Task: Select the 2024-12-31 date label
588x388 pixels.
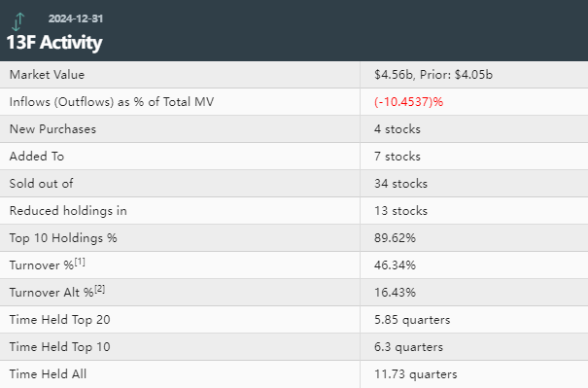Action: pos(76,18)
